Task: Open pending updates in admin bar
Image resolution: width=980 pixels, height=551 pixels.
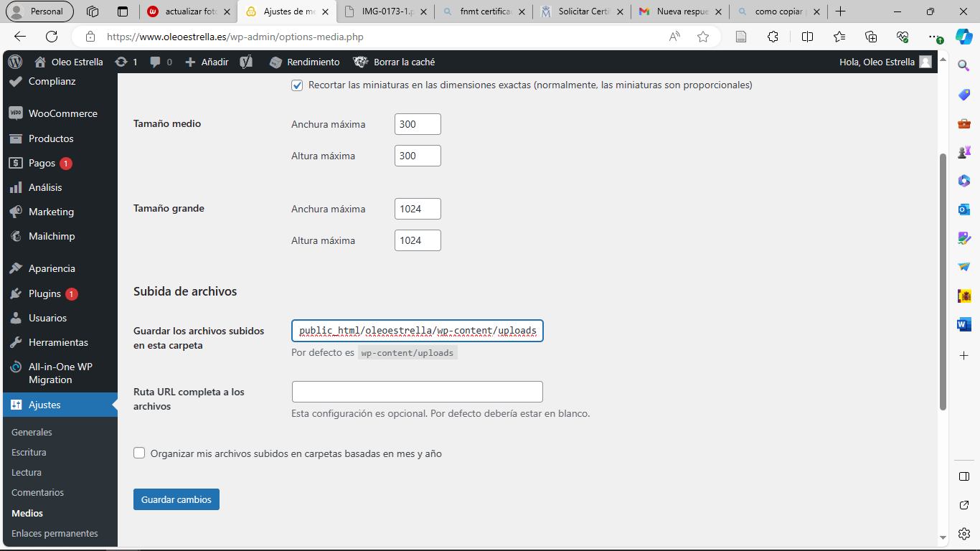Action: coord(126,62)
